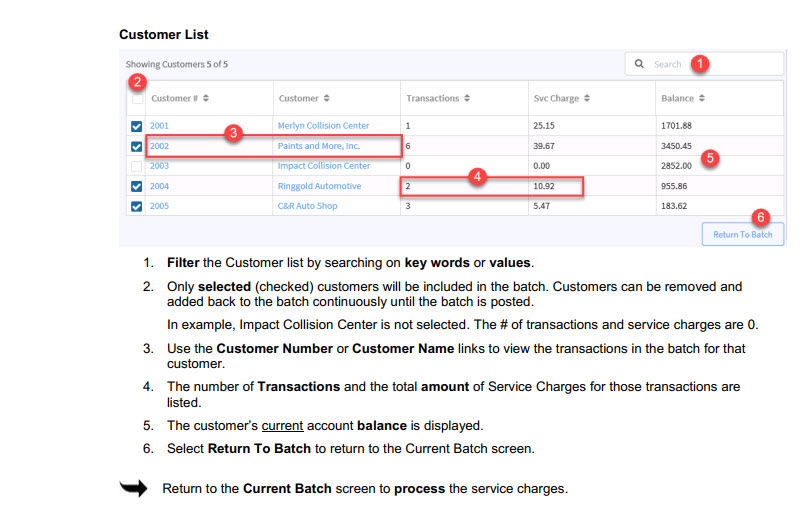This screenshot has height=509, width=803.
Task: Open Paints and More, Inc. link
Action: point(318,146)
